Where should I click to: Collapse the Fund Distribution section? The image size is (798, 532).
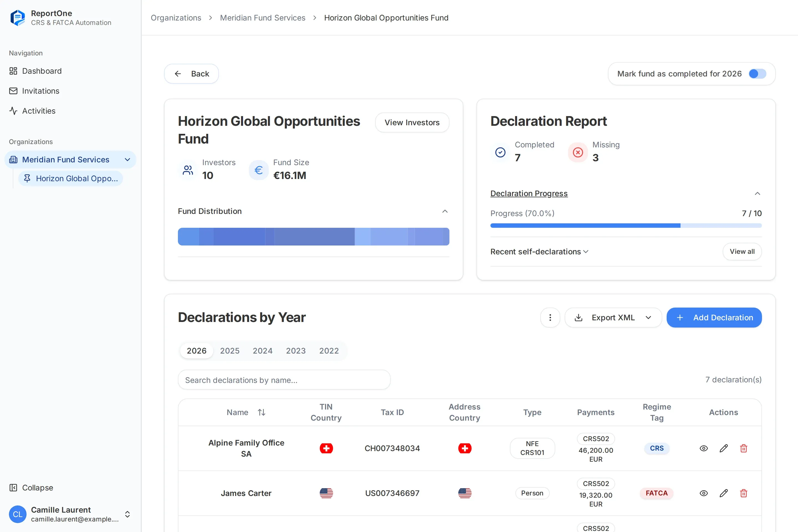pos(445,211)
